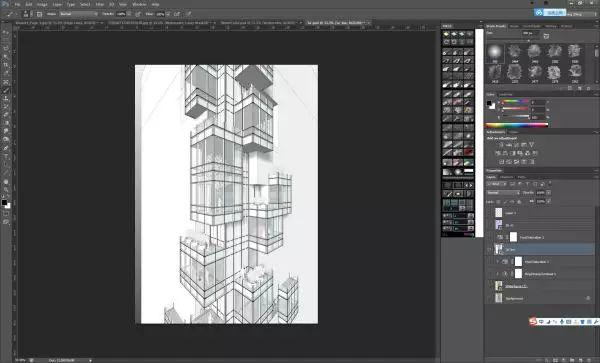Screen dimensions: 600x363
Task: Switch to the Channels tab
Action: click(506, 177)
